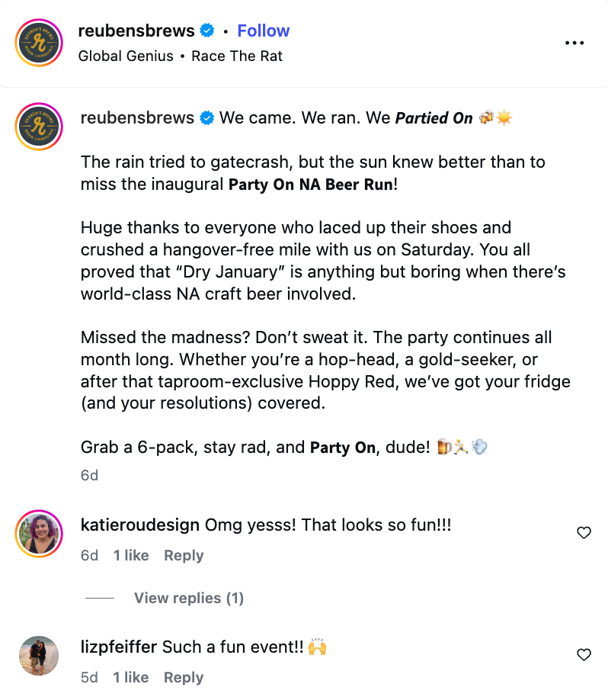Reply to katieroudesign's comment
This screenshot has height=700, width=608.
click(x=184, y=555)
